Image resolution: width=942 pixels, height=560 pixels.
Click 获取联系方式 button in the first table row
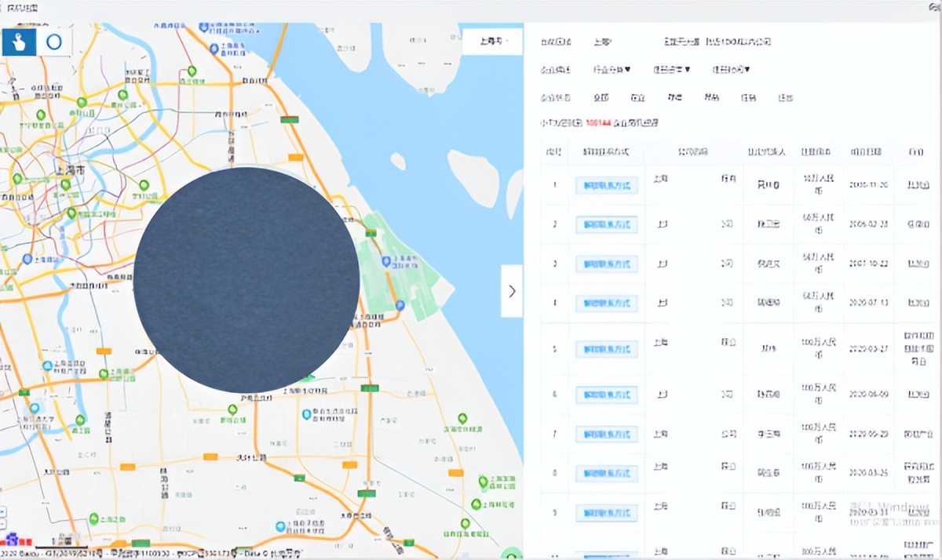pos(604,185)
